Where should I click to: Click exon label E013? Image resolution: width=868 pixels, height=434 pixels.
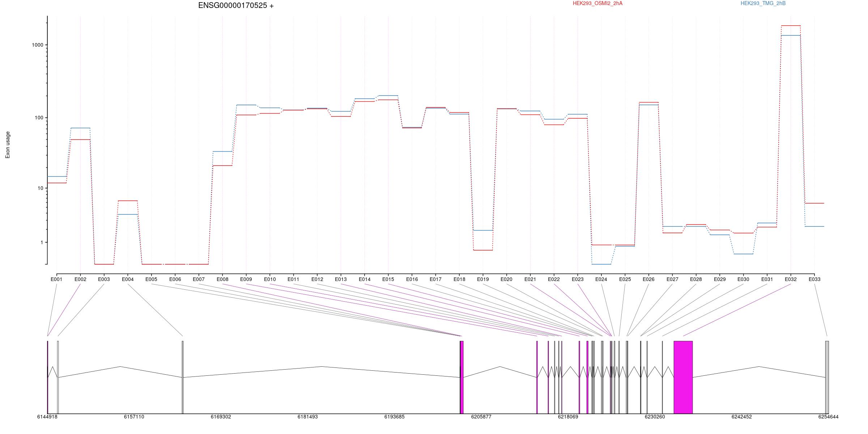tap(341, 279)
